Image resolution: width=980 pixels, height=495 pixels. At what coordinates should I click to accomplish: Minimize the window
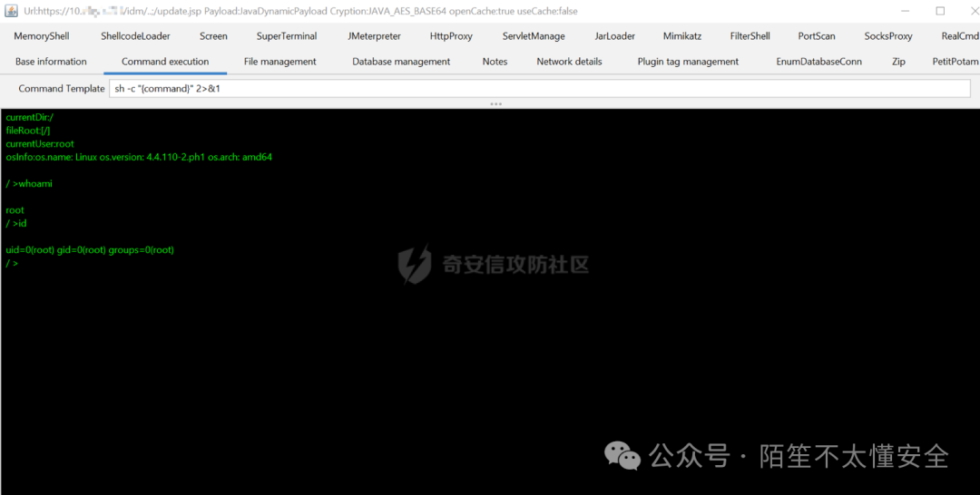[x=906, y=11]
